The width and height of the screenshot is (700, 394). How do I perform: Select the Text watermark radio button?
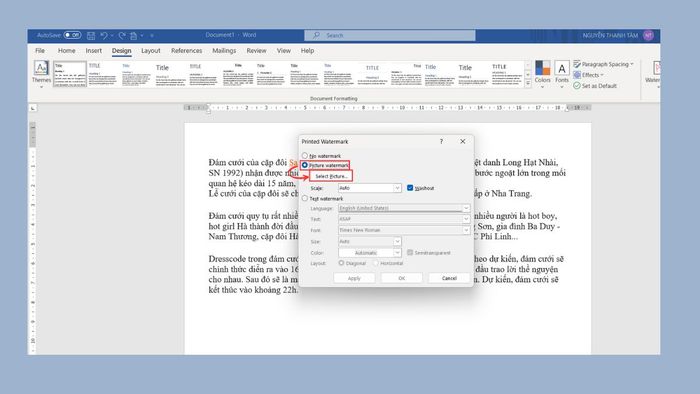tap(305, 199)
